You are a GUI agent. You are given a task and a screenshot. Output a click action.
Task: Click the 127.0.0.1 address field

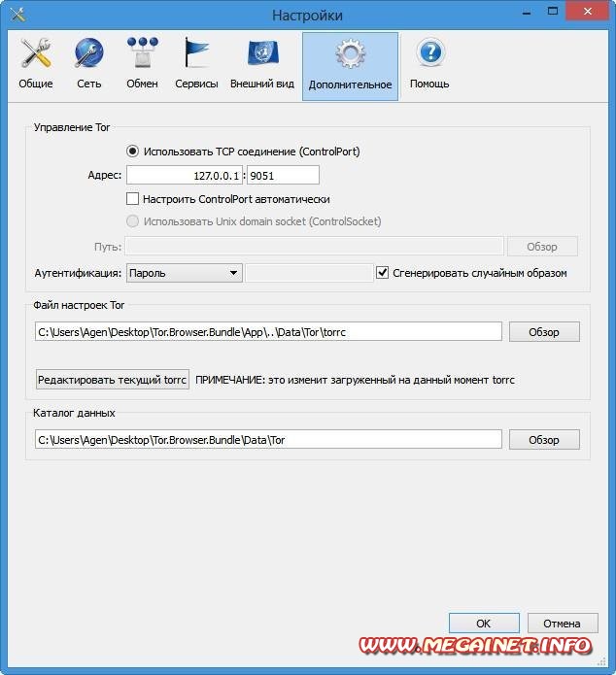[185, 175]
